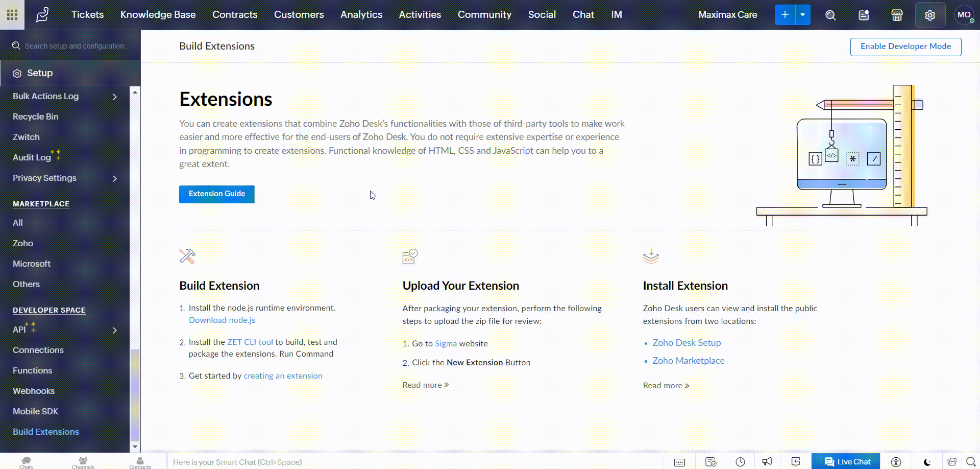Toggle night mode moon icon

coord(927,462)
